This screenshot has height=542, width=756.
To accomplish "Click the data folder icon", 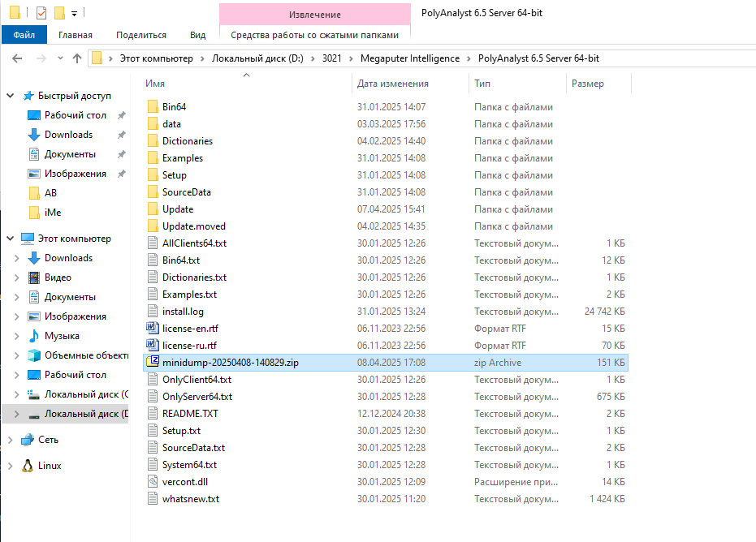I will pyautogui.click(x=153, y=124).
